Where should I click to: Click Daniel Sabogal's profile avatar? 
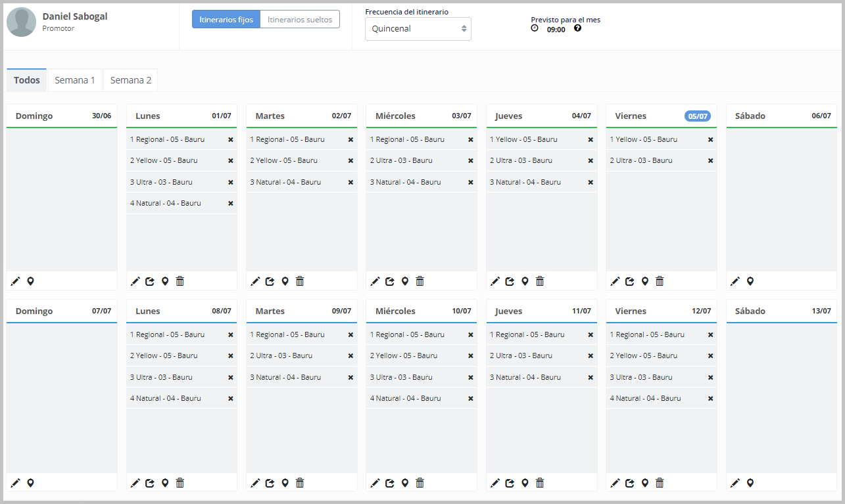coord(21,22)
